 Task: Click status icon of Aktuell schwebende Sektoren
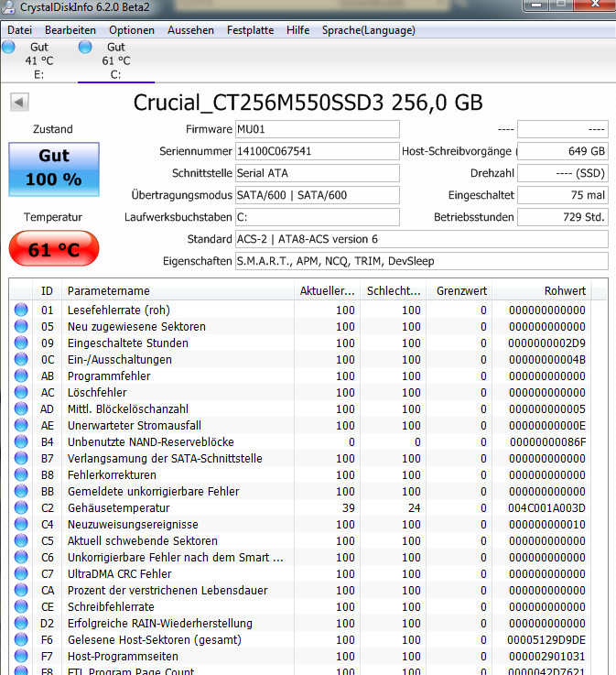click(x=21, y=540)
